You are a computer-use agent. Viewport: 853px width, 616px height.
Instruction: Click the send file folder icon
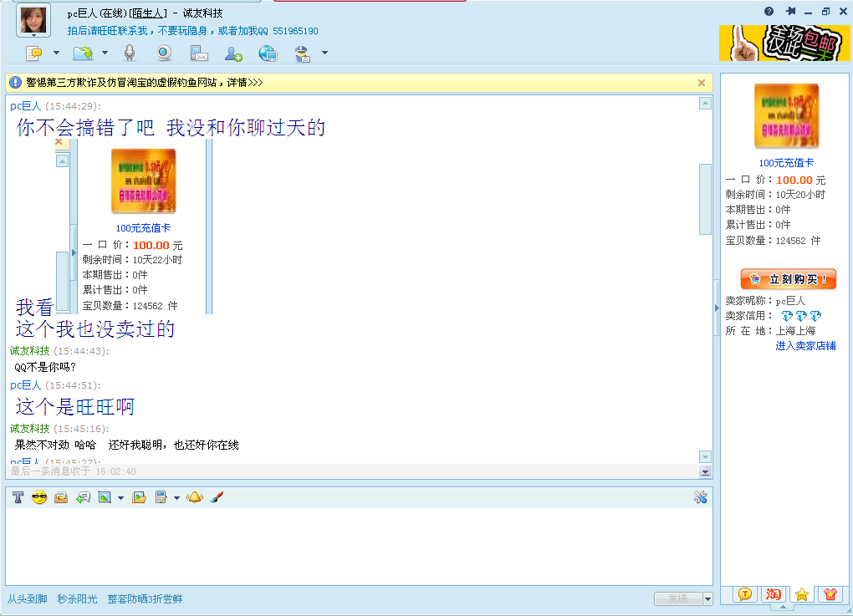point(139,497)
